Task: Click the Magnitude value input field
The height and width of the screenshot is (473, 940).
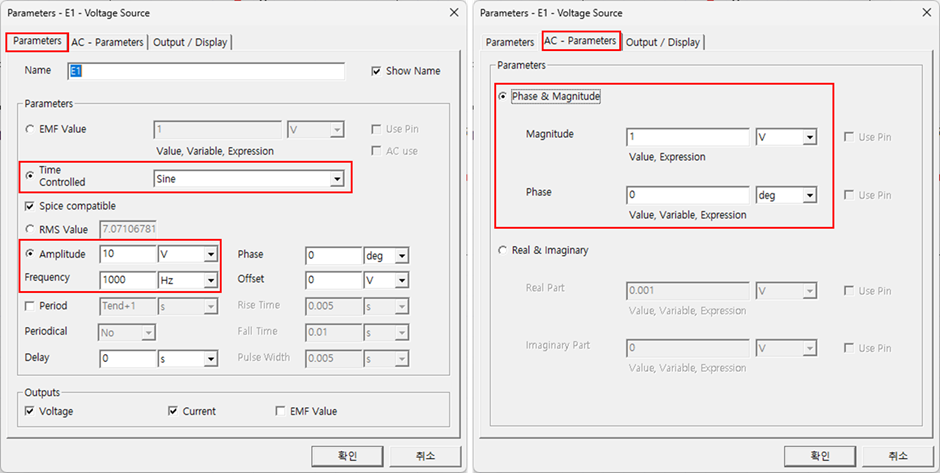Action: pyautogui.click(x=687, y=137)
